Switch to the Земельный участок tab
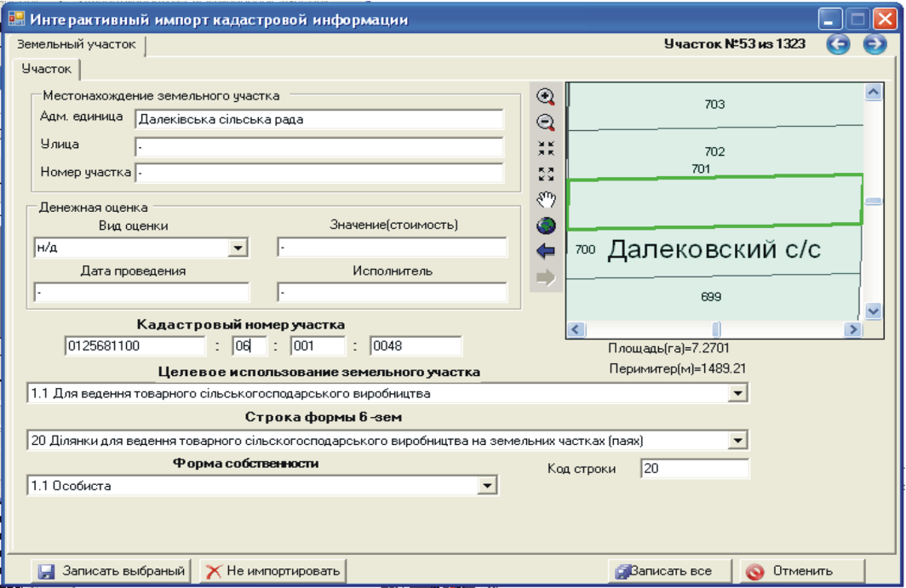The width and height of the screenshot is (906, 588). pos(77,44)
